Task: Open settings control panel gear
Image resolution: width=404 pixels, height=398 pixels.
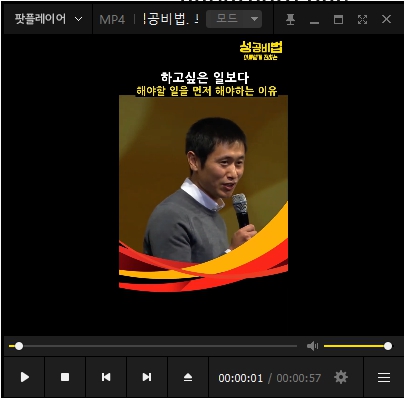Action: 341,377
